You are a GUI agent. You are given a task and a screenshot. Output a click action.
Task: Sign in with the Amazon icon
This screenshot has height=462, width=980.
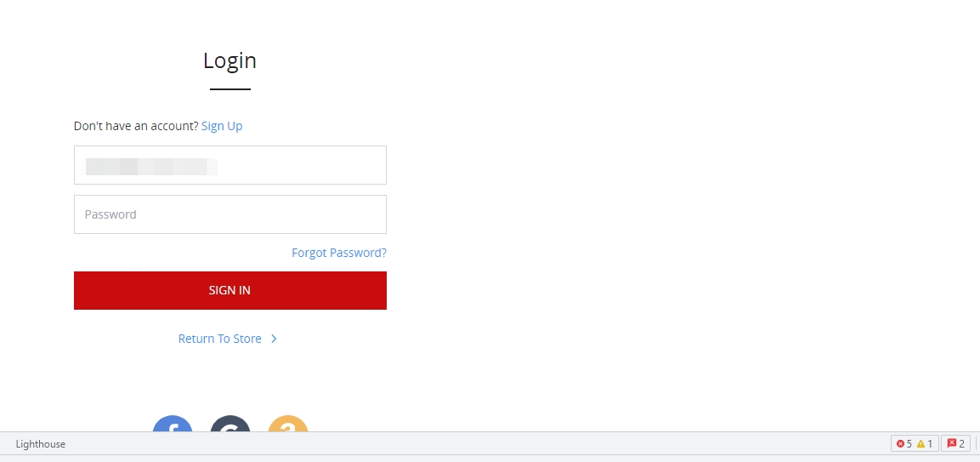click(288, 425)
